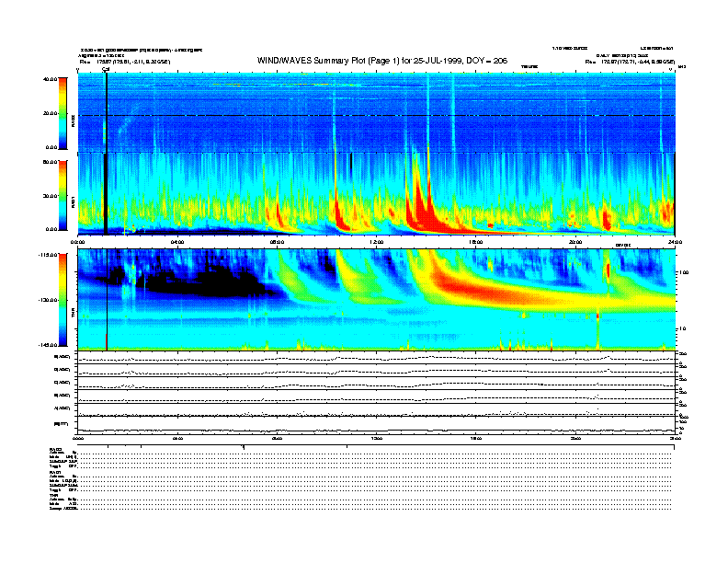Screen dimensions: 728x563
Task: Click 20:00 on the RAD1 time axis
Action: tap(575, 242)
